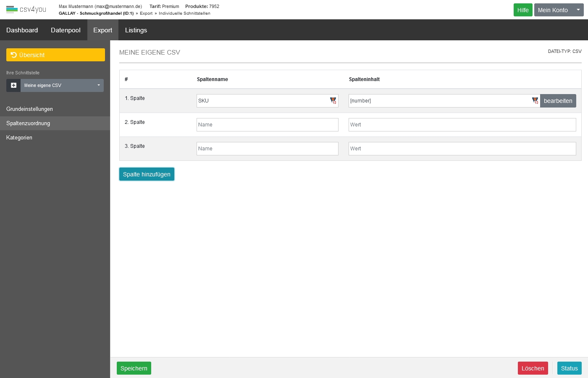Click Spalte hinzufügen to add a column
Screen dimensions: 588x378
(x=147, y=174)
